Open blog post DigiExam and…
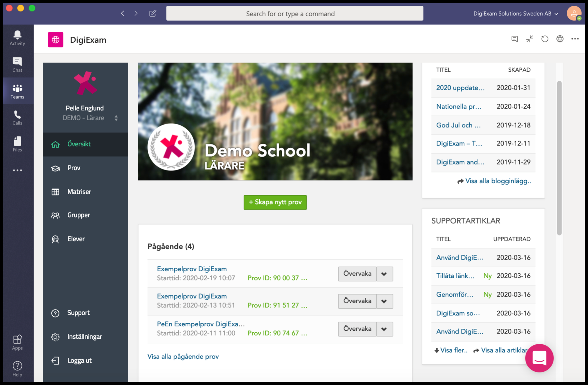Viewport: 588px width, 385px height. (460, 162)
